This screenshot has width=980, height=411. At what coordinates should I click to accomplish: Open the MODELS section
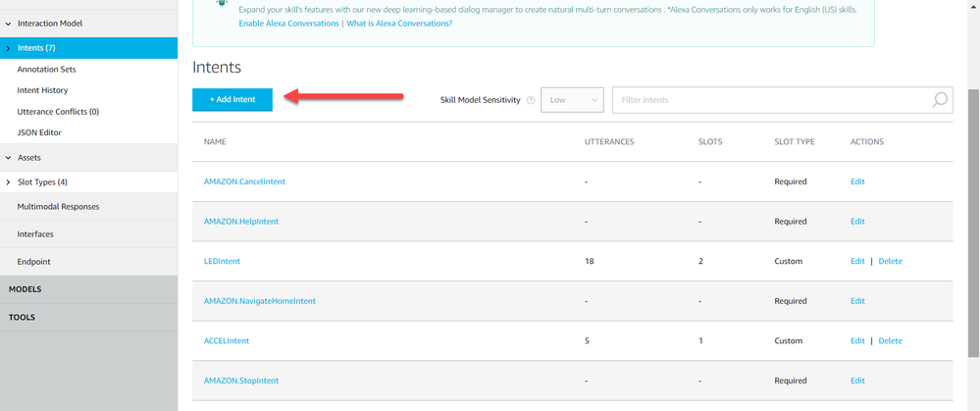(25, 289)
